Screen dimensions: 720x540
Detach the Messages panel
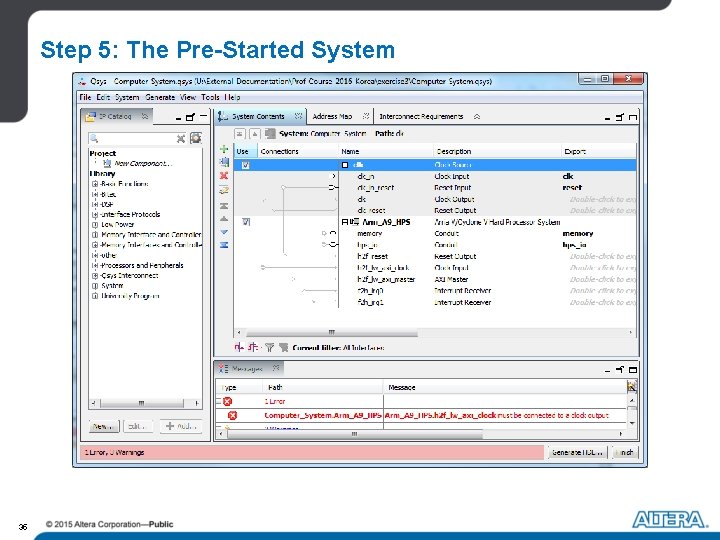[620, 369]
